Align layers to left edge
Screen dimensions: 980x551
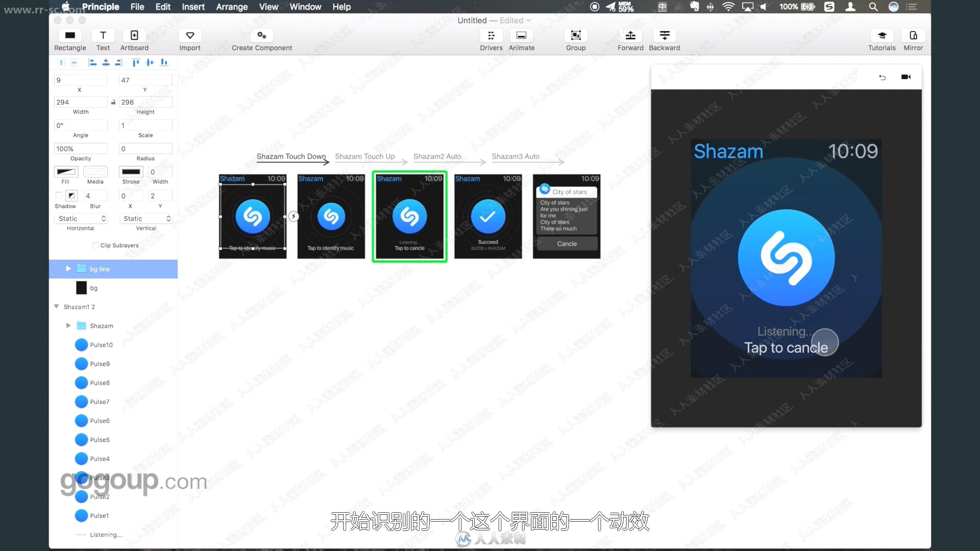click(92, 62)
